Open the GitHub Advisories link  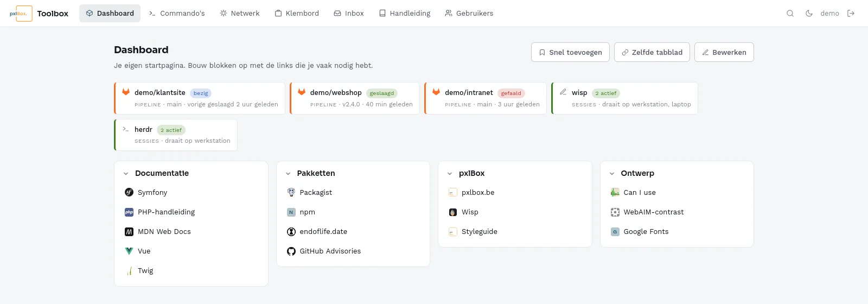(330, 251)
